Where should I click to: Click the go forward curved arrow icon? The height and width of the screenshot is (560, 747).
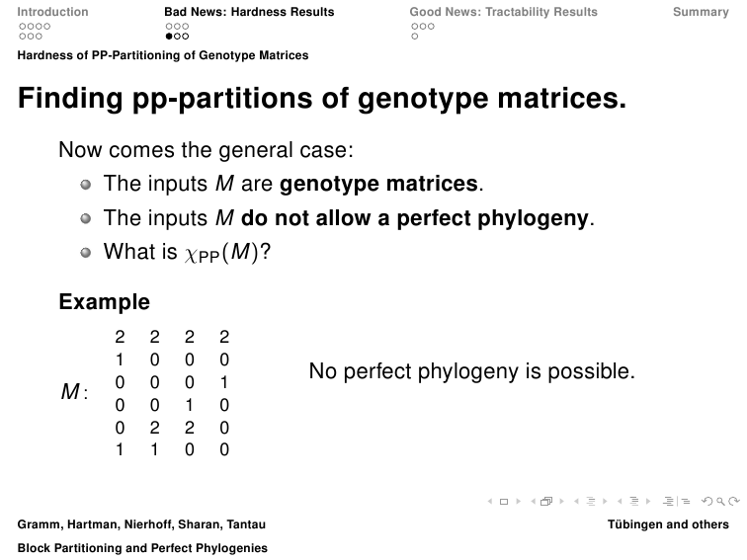point(734,501)
